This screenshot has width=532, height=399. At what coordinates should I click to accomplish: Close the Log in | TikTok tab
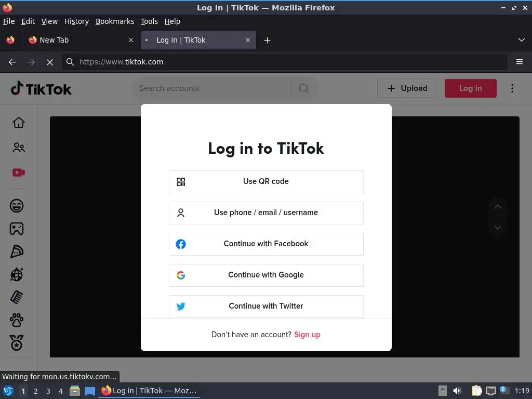pyautogui.click(x=248, y=40)
